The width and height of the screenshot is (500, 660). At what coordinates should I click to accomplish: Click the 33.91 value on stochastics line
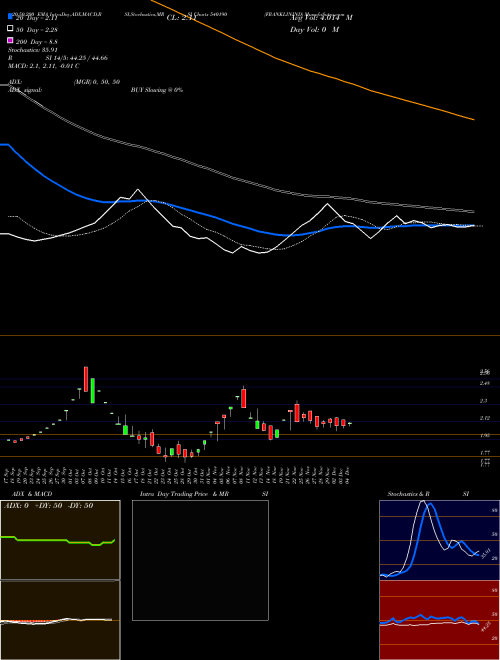[484, 554]
